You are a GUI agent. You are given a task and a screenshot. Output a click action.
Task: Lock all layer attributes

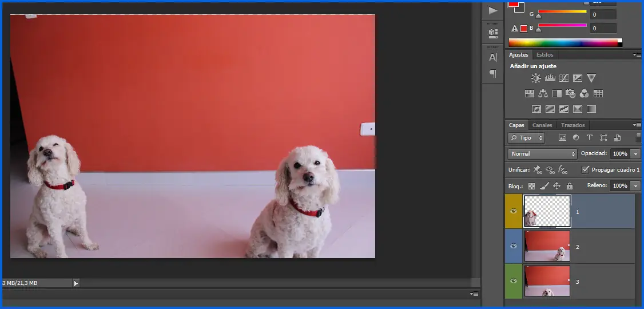click(x=570, y=186)
